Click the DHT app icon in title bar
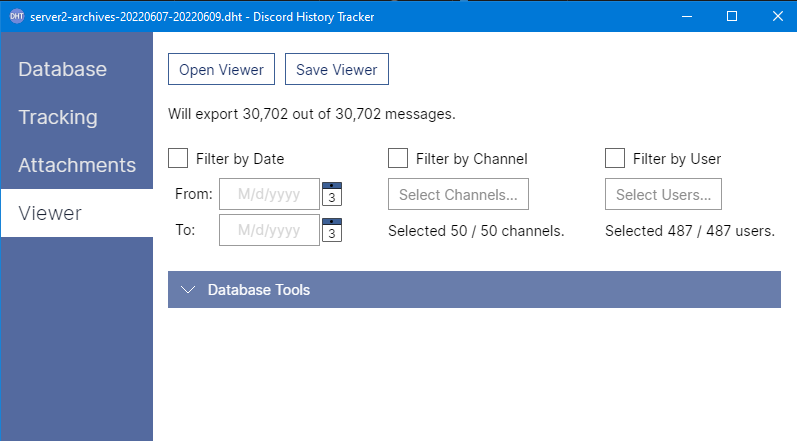Viewport: 797px width, 441px height. point(17,16)
